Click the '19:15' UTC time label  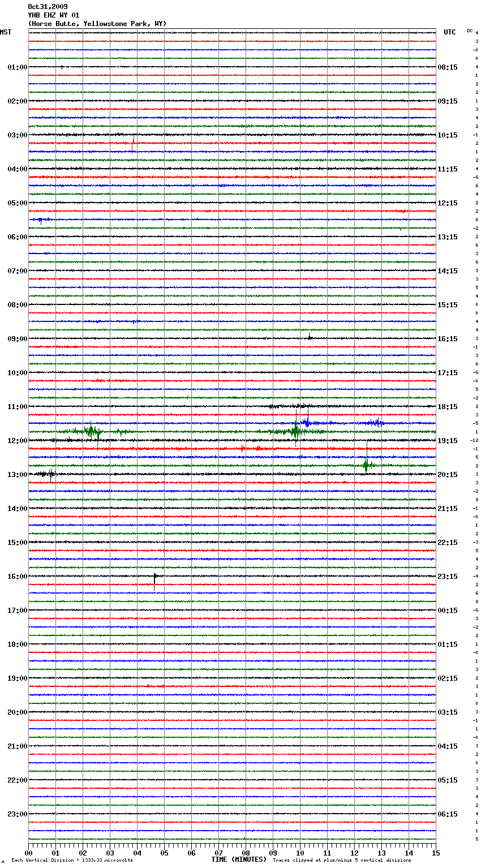click(448, 441)
